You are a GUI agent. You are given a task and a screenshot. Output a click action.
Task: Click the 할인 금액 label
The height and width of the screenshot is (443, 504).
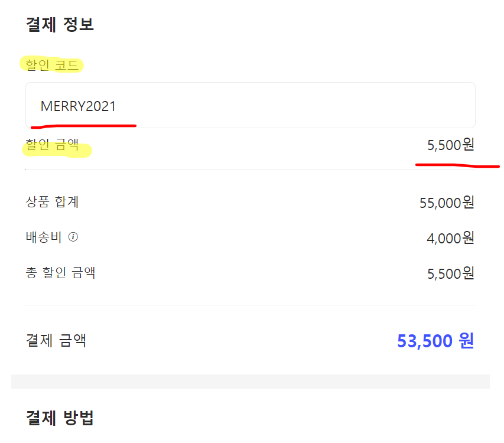tap(52, 145)
